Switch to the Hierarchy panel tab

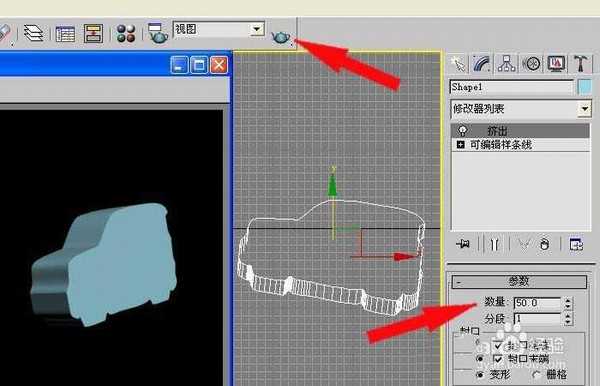pos(507,64)
